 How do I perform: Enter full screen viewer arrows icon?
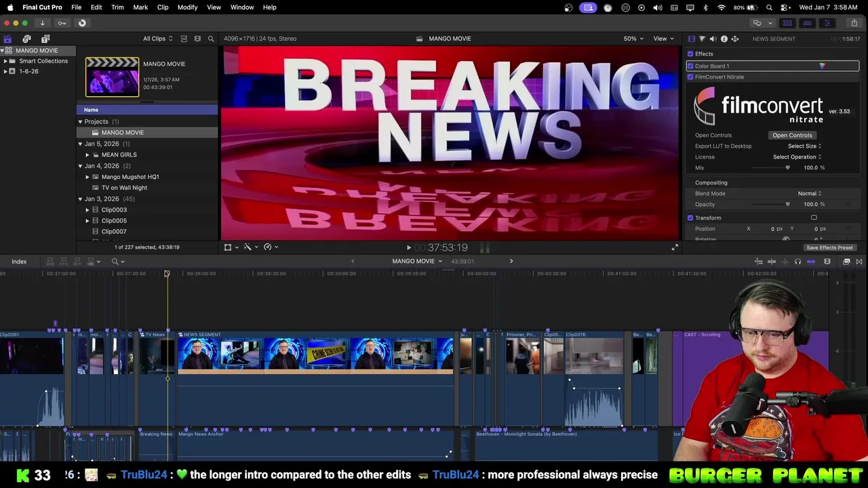[x=675, y=247]
